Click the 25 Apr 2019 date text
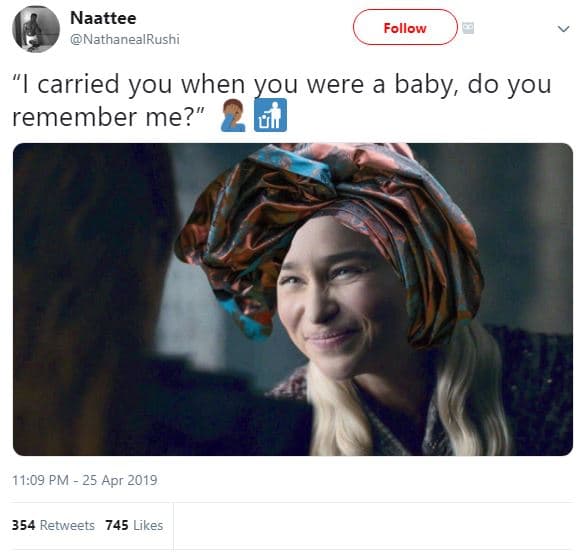The width and height of the screenshot is (580, 553). pos(120,480)
